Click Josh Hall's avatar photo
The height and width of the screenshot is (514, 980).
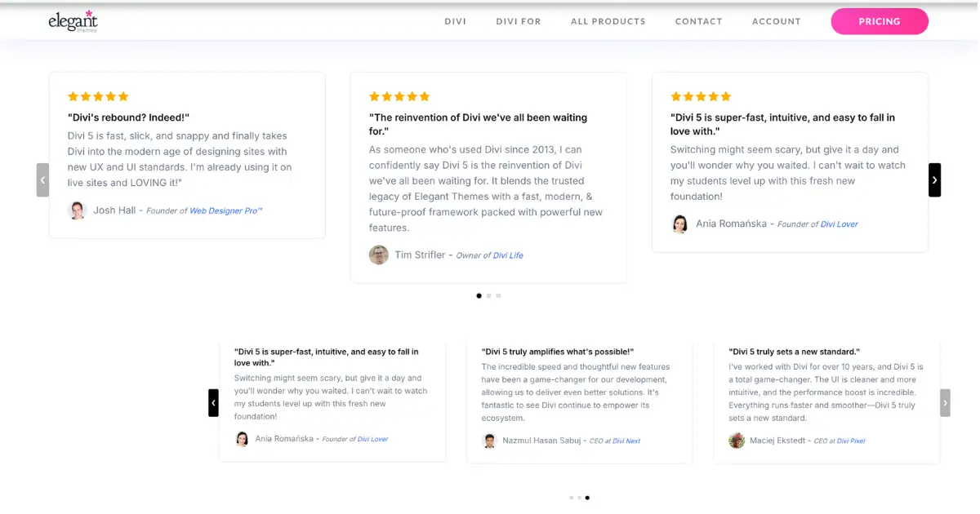[77, 210]
